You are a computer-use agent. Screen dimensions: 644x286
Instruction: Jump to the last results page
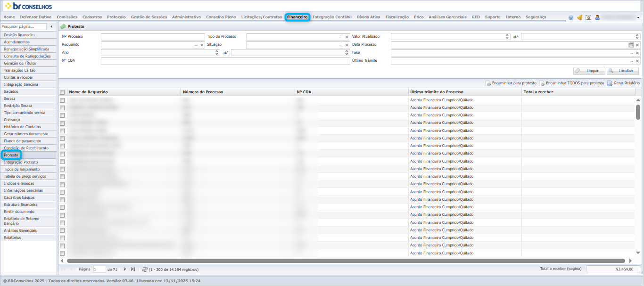(133, 269)
